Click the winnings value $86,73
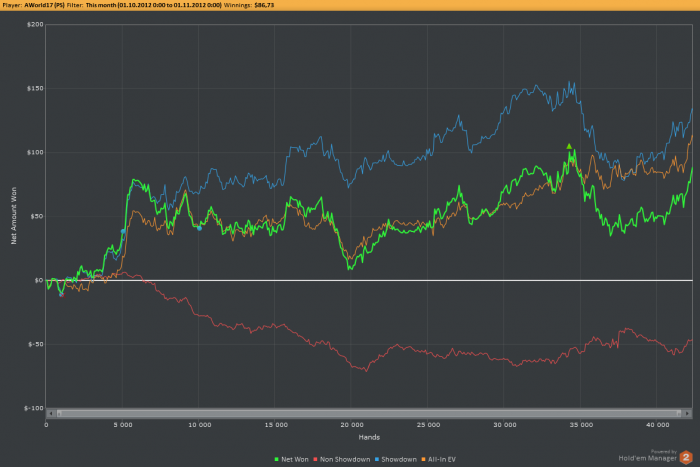Viewport: 700px width, 467px height. coord(264,5)
